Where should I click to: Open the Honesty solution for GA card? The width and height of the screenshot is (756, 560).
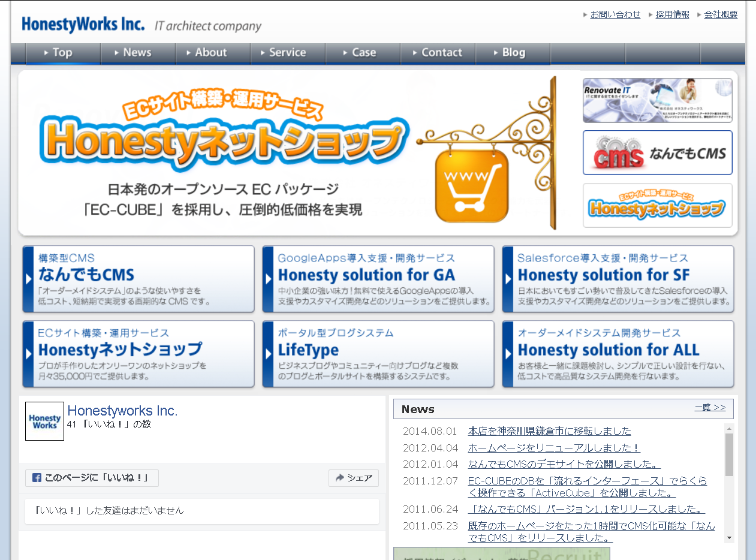click(x=378, y=279)
